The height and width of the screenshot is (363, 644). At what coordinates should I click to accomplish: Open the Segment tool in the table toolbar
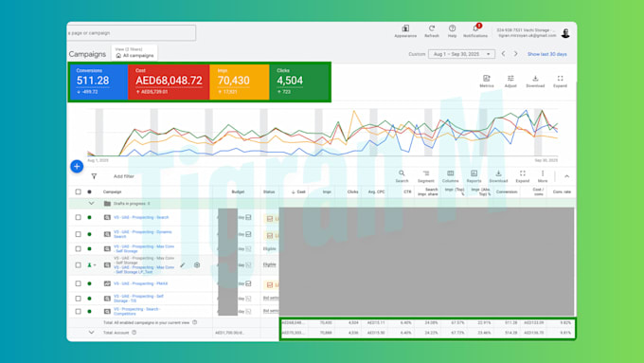tap(426, 173)
